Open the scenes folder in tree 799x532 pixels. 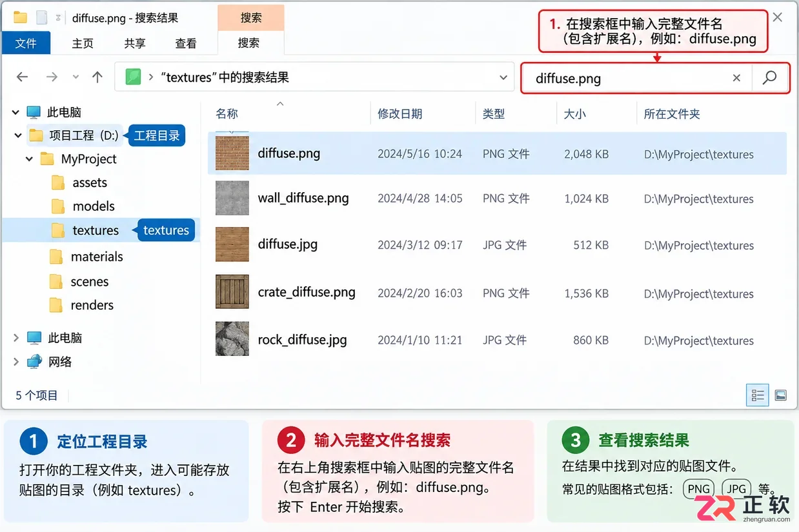pos(90,282)
